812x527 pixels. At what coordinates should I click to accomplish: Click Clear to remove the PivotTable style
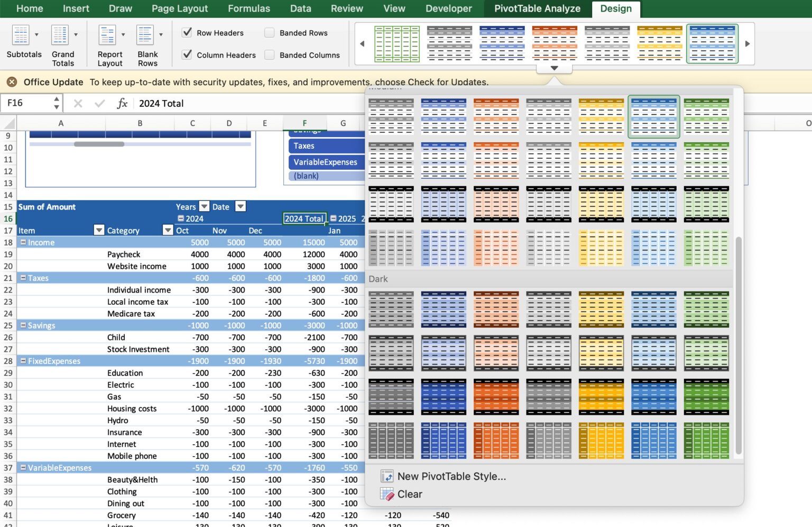click(410, 494)
